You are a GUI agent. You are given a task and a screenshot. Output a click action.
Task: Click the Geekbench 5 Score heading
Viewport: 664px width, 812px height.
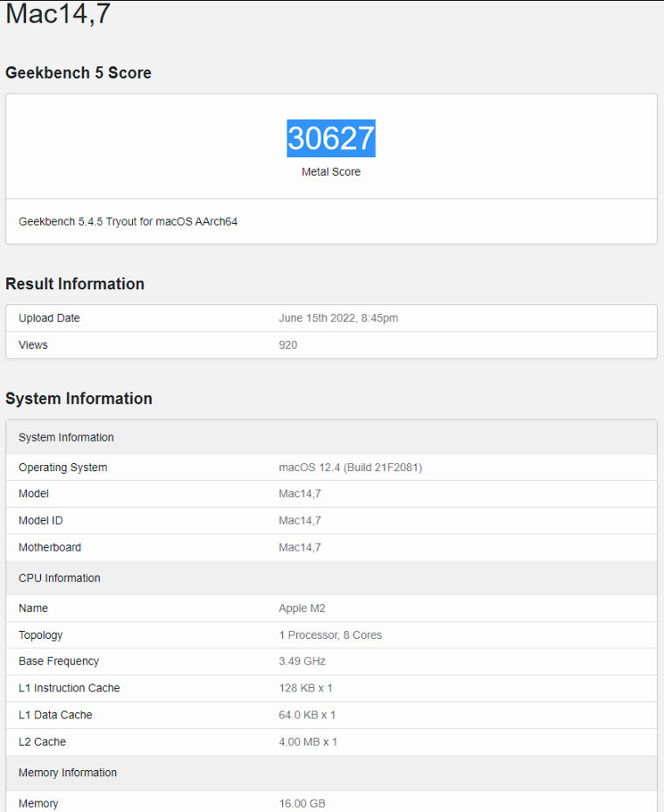(x=78, y=73)
